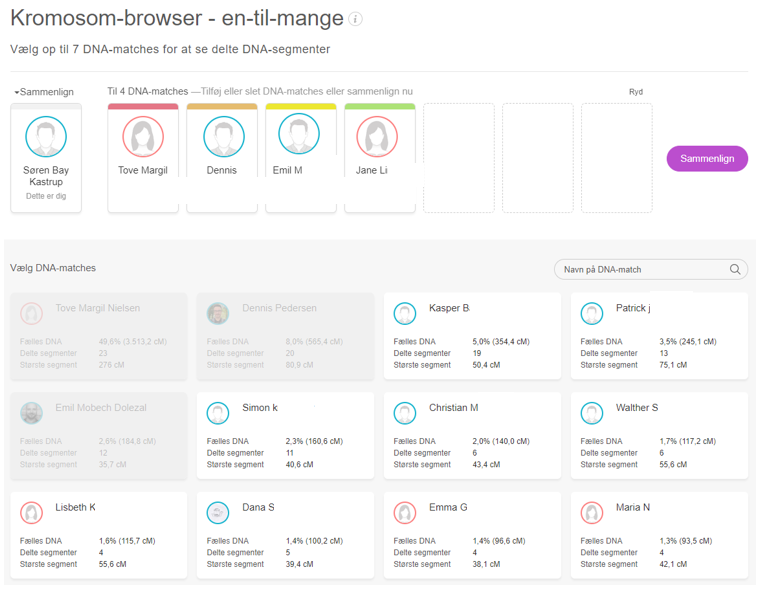Click Emil M's avatar in the comparison row
Screen dimensions: 778x589
[299, 135]
